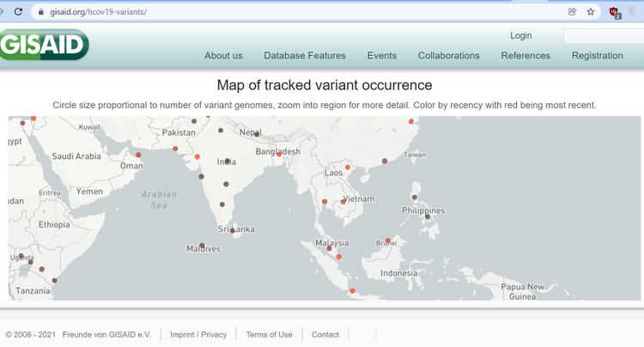Go to the Events menu item

click(382, 56)
